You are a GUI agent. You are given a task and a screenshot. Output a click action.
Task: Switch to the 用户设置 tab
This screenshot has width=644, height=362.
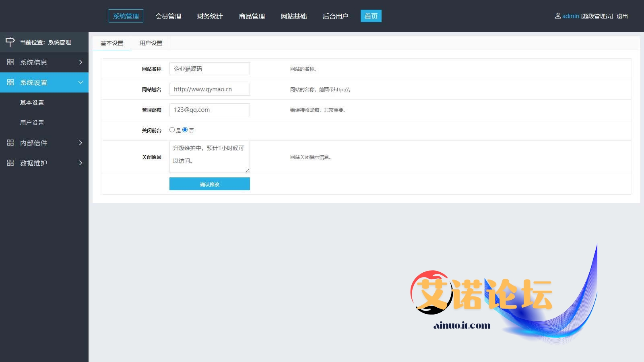[x=151, y=43]
